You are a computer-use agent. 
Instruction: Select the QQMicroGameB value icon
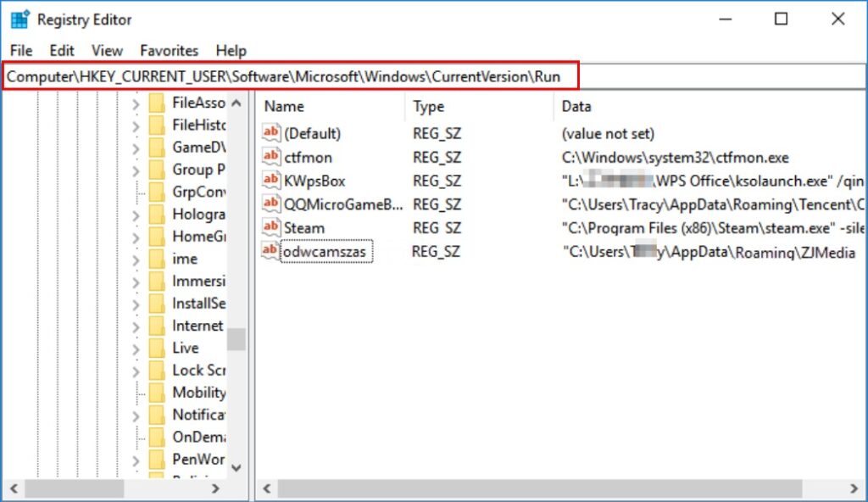pos(271,204)
